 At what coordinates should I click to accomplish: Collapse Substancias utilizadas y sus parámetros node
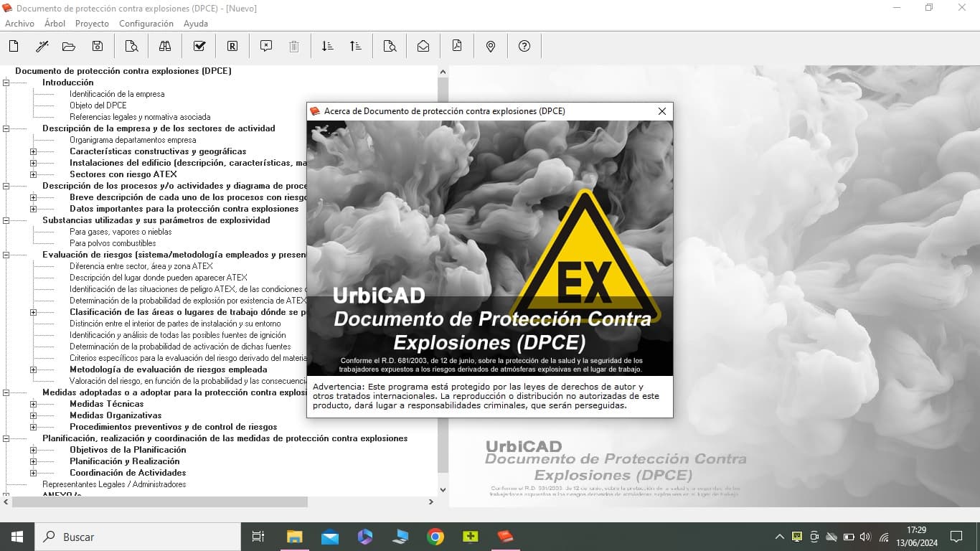[6, 220]
